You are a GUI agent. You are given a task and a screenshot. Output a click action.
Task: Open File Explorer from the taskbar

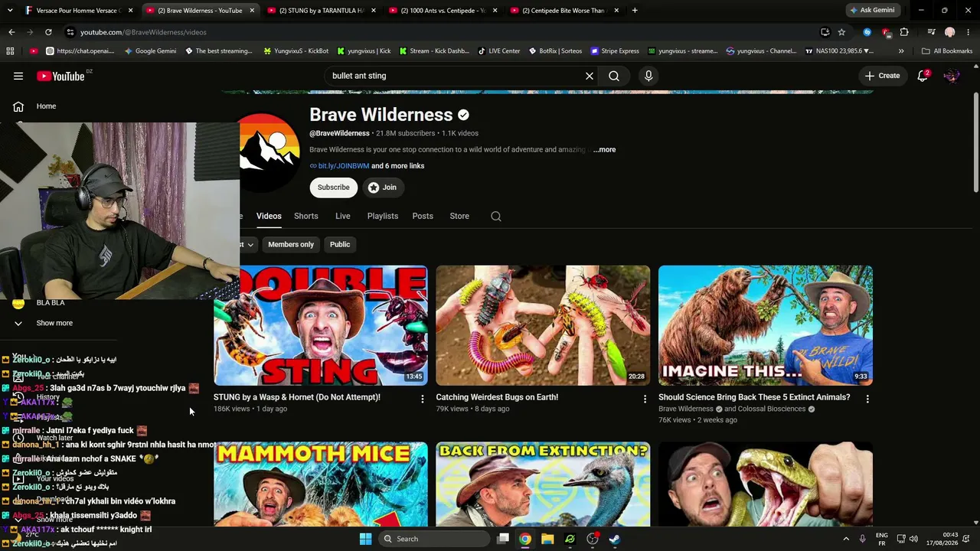pos(547,539)
